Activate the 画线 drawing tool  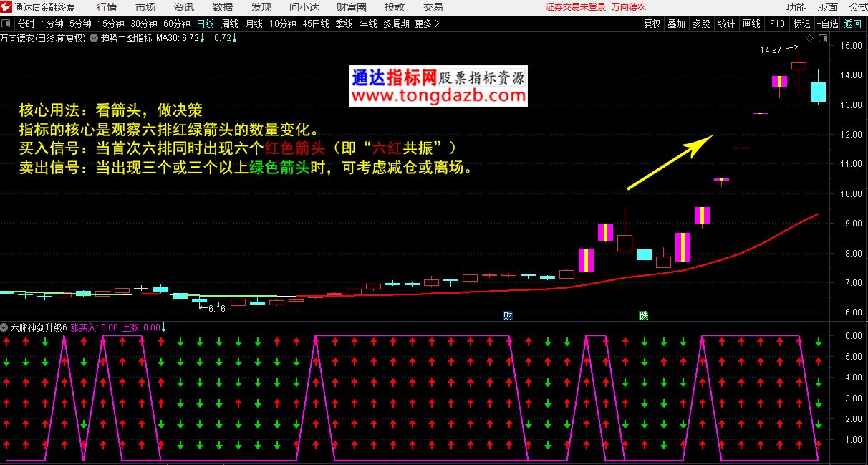[x=752, y=24]
